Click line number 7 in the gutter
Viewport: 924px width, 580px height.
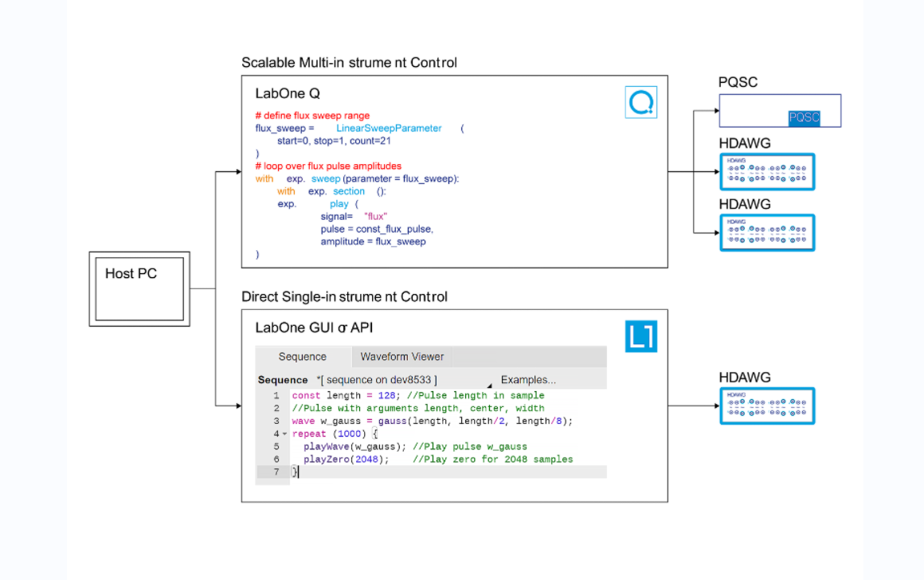pos(276,472)
